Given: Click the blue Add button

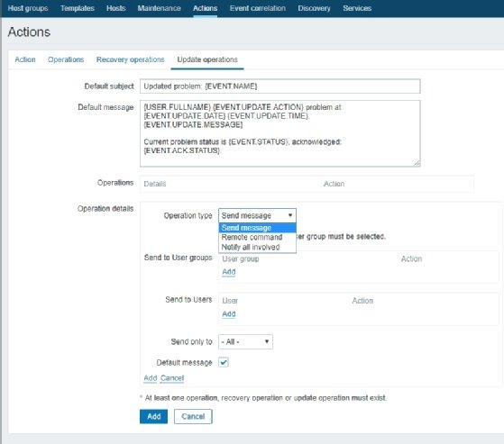Looking at the screenshot, I should click(x=153, y=417).
